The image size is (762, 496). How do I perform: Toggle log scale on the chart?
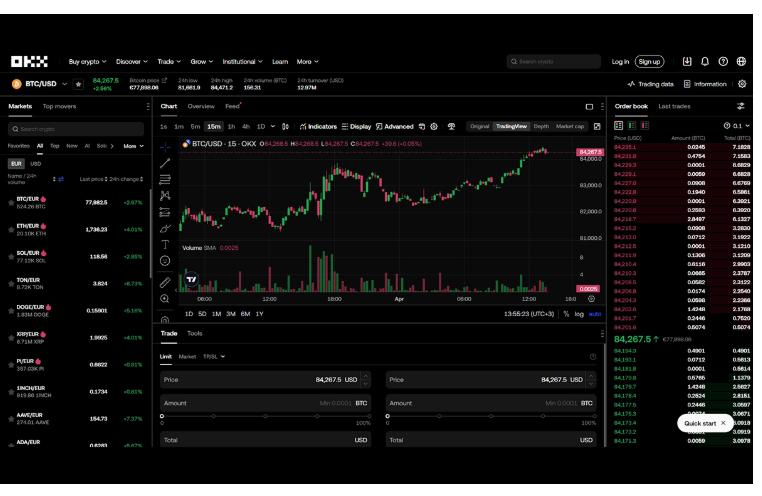click(x=579, y=314)
